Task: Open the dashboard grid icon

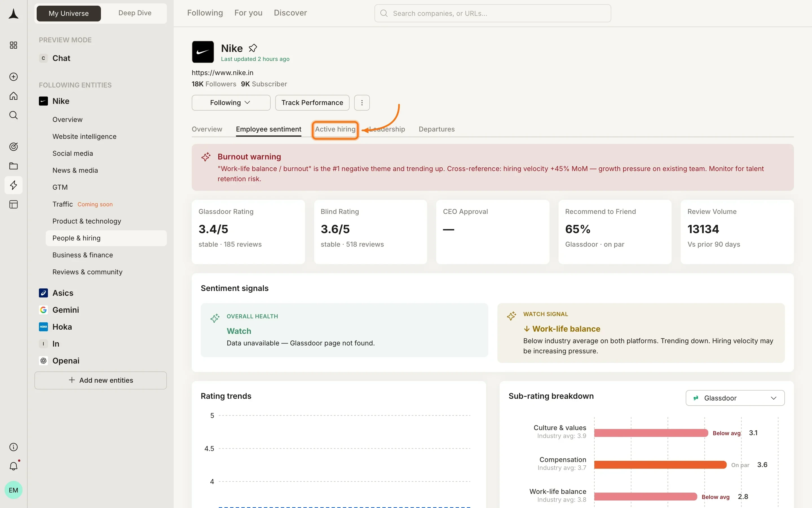Action: pos(14,45)
